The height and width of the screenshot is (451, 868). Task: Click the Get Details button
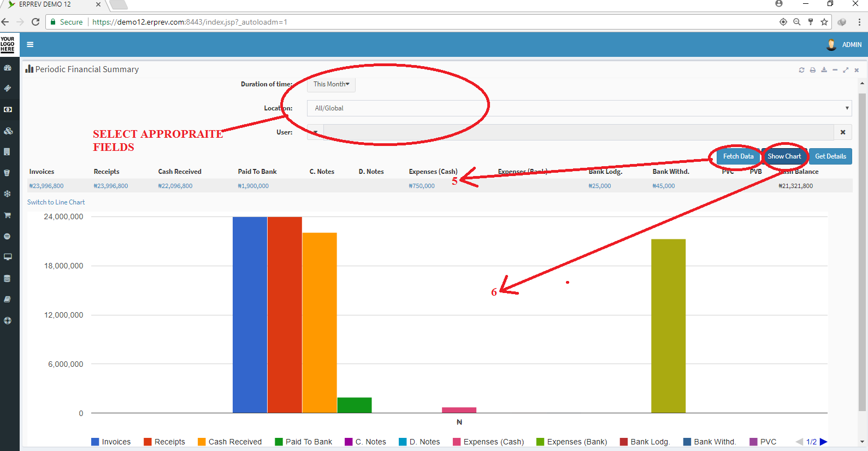click(830, 156)
